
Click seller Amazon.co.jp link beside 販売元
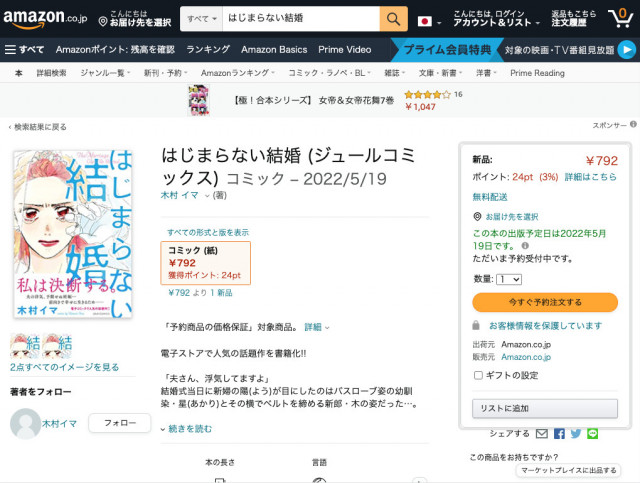(526, 357)
